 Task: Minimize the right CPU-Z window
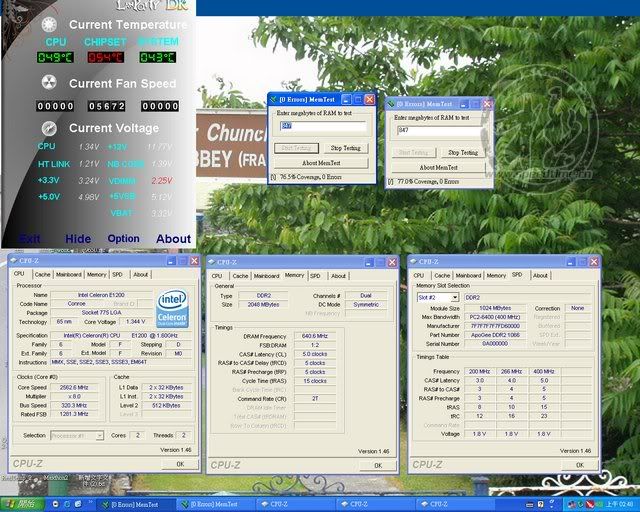571,262
